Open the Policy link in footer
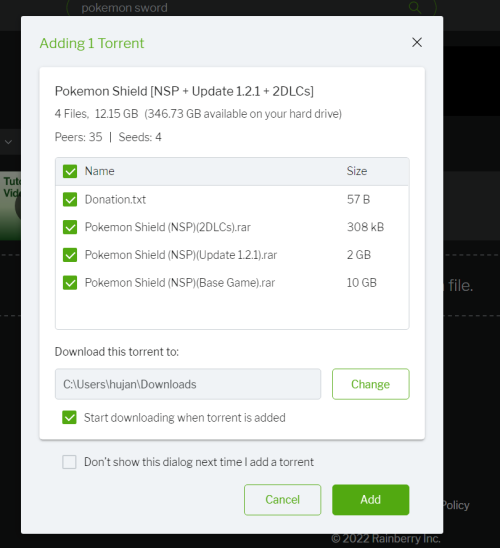This screenshot has height=548, width=500. point(456,505)
